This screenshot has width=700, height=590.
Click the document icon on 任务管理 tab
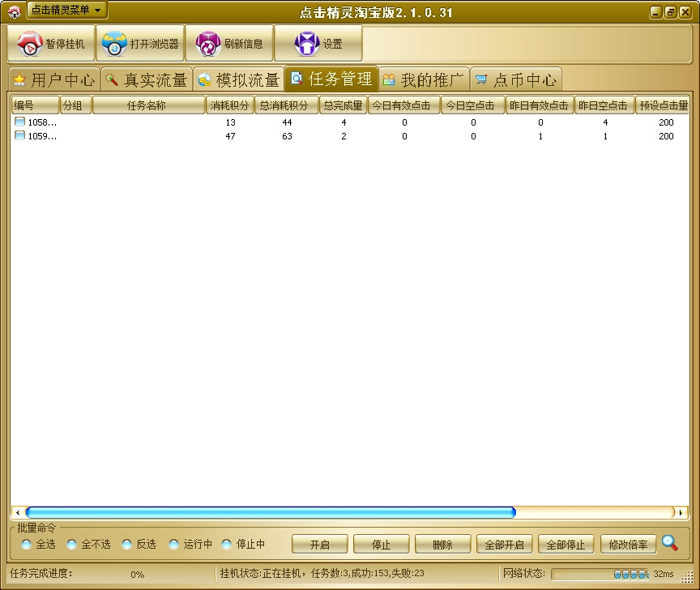(x=297, y=79)
